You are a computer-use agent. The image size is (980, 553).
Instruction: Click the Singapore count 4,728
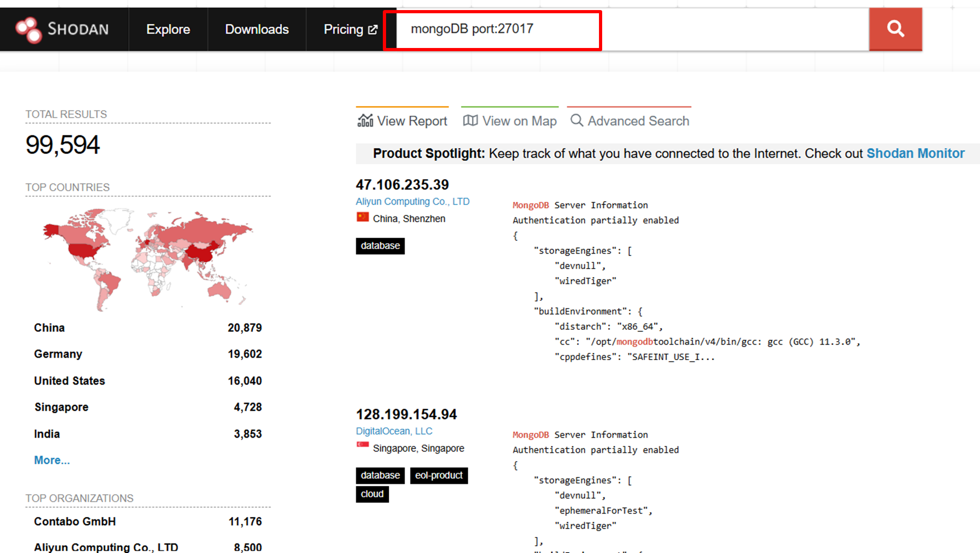(x=248, y=407)
